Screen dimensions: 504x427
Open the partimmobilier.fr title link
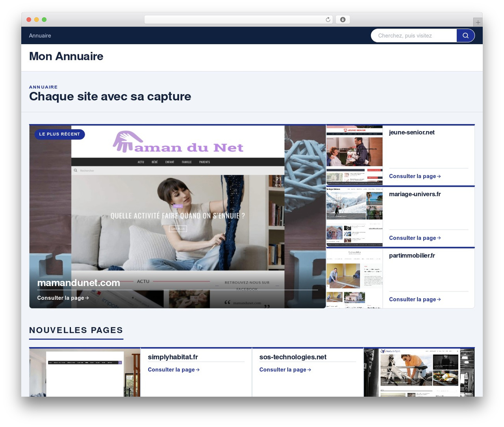click(412, 256)
